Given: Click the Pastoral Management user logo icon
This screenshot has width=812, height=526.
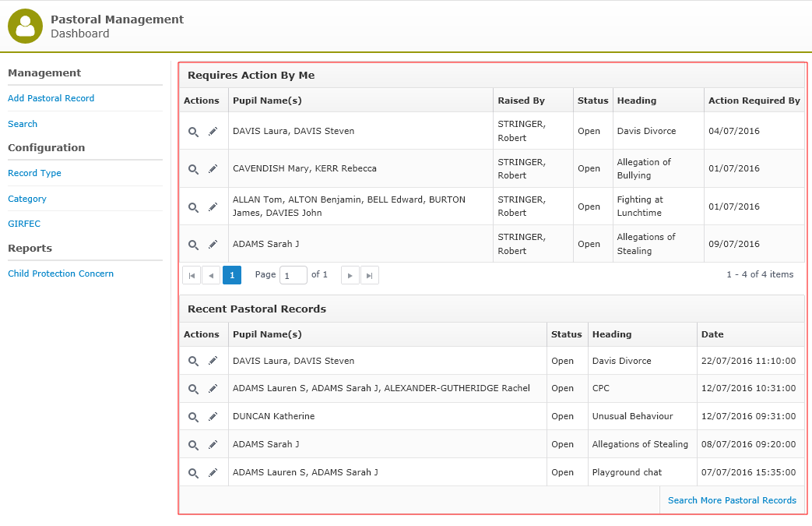Looking at the screenshot, I should [26, 26].
